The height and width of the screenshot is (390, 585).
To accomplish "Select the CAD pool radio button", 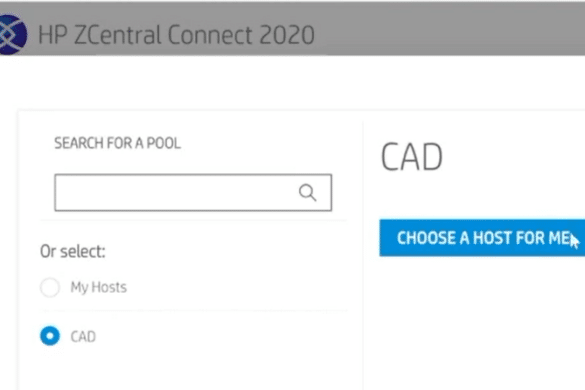I will pos(50,336).
